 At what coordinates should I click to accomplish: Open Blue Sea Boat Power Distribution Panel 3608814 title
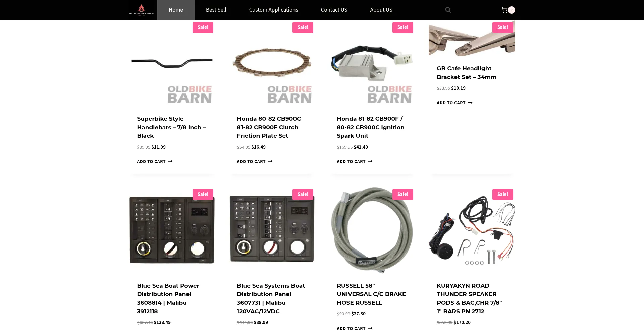tap(168, 298)
